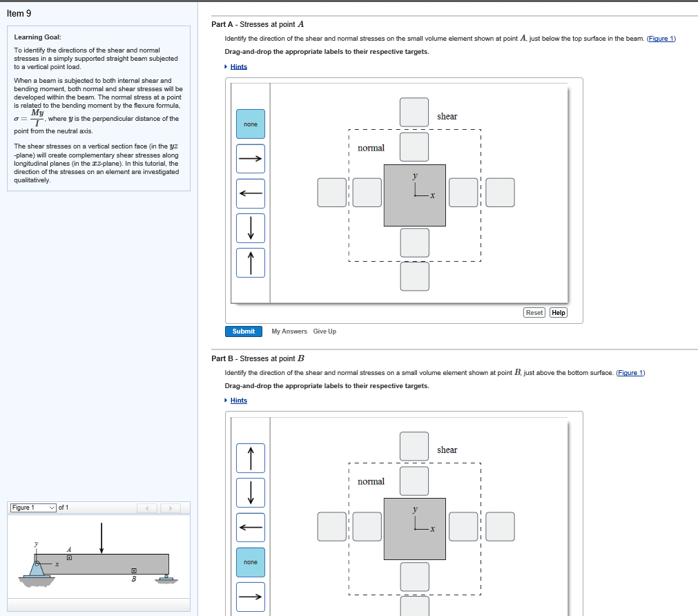Click the Give Up link
Image resolution: width=698 pixels, height=616 pixels.
(x=324, y=331)
